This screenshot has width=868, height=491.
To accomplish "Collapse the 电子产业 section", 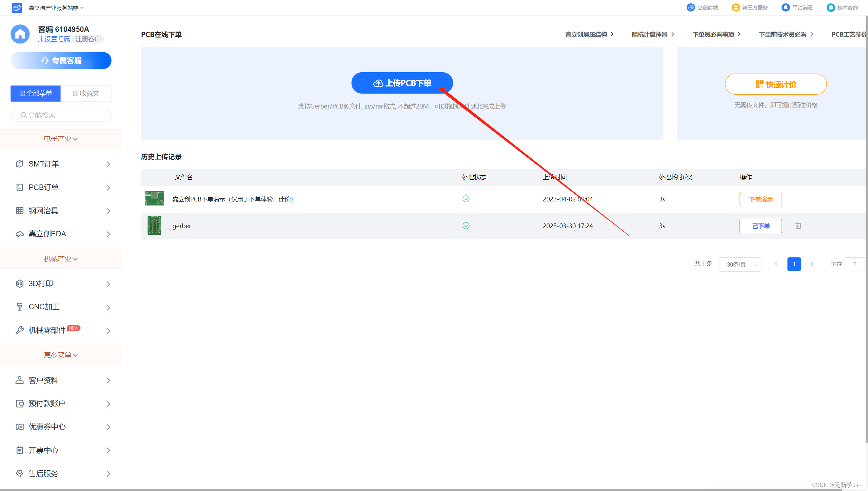I will coord(61,139).
